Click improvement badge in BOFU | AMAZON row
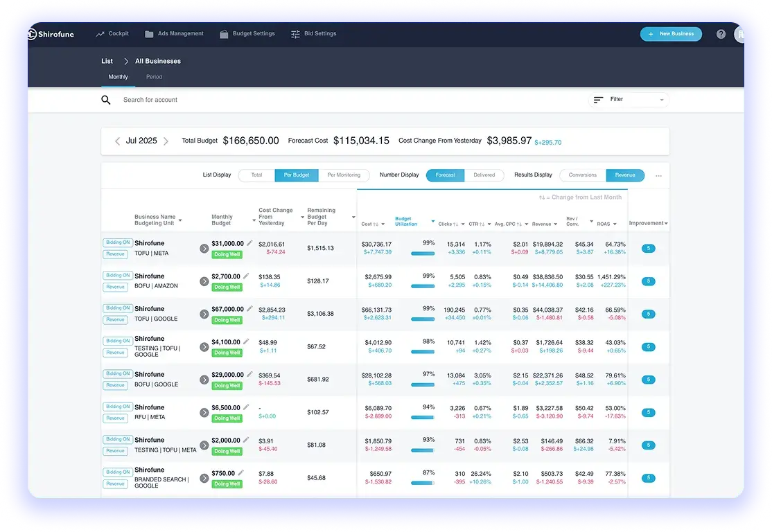The image size is (772, 532). point(649,281)
